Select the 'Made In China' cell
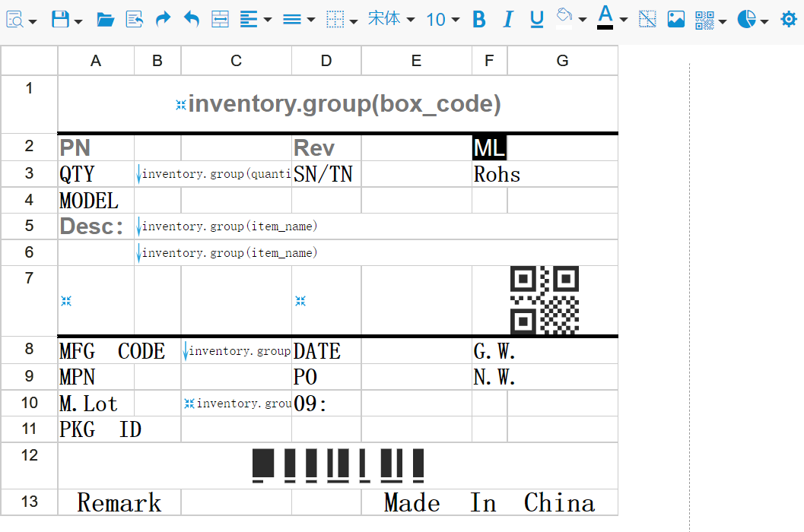This screenshot has width=804, height=532. coord(489,502)
